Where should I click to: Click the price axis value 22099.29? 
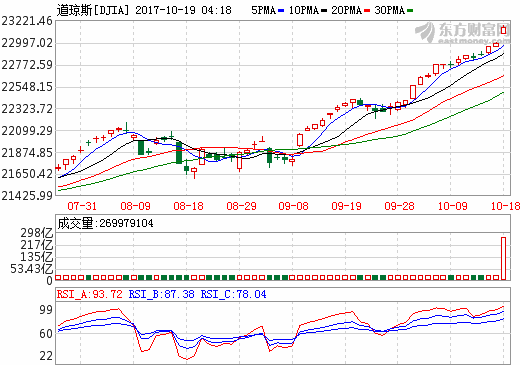27,131
